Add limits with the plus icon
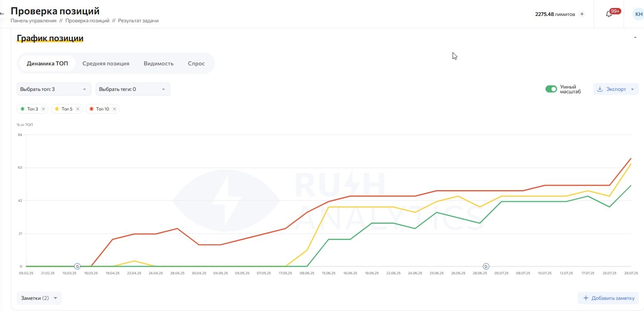 (582, 14)
